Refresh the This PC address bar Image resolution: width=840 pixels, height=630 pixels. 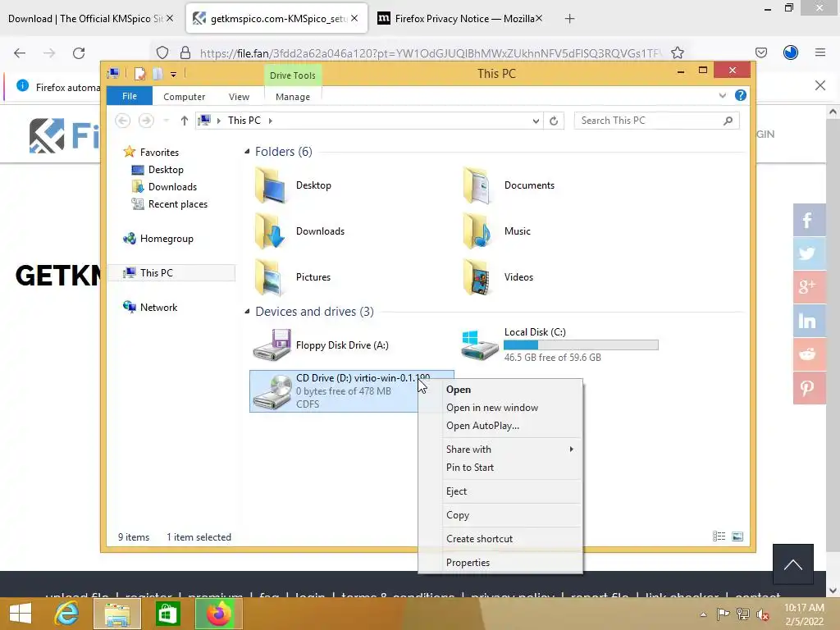pos(554,121)
